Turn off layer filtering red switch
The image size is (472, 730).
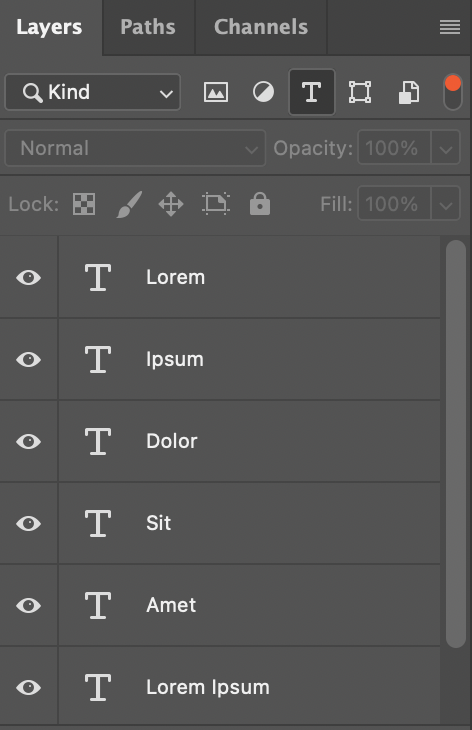click(x=453, y=92)
